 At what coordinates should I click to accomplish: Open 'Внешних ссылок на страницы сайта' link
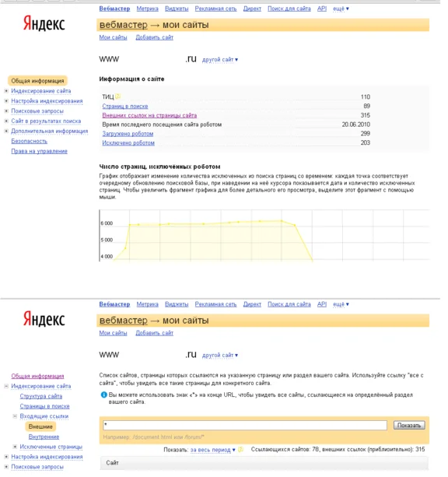149,115
